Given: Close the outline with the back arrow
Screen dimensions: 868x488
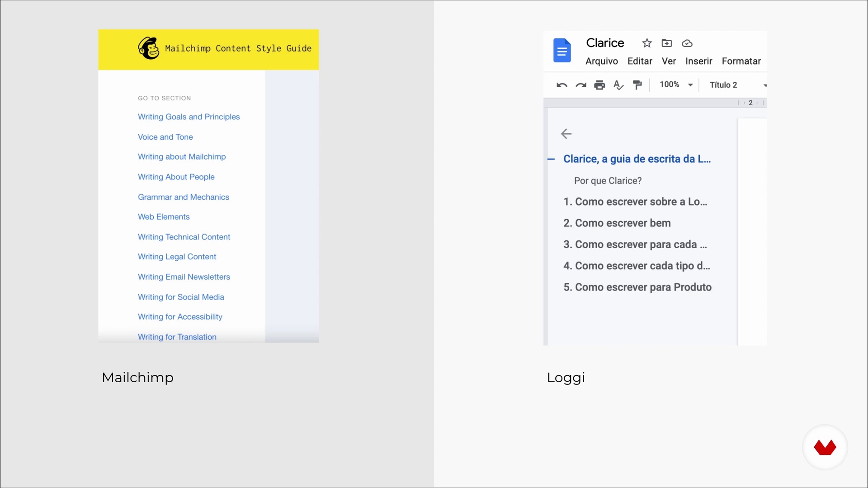Looking at the screenshot, I should click(x=566, y=134).
